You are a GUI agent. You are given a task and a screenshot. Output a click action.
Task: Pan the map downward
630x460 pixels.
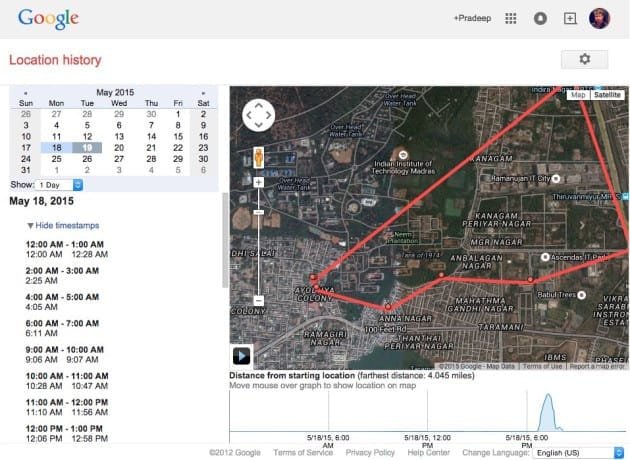point(258,125)
